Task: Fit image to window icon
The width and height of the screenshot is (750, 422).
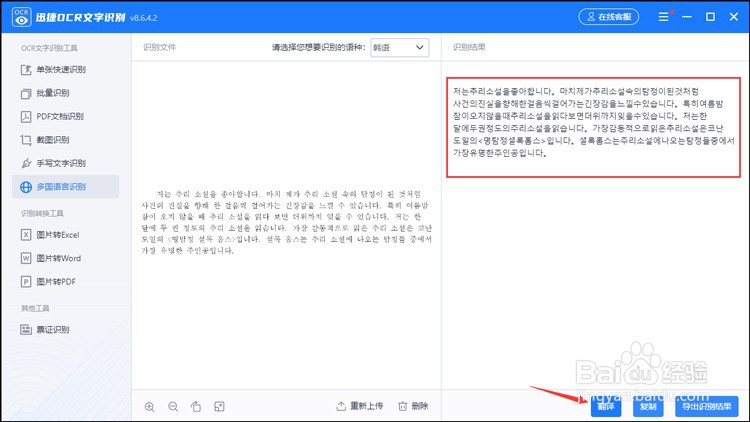Action: pyautogui.click(x=219, y=407)
